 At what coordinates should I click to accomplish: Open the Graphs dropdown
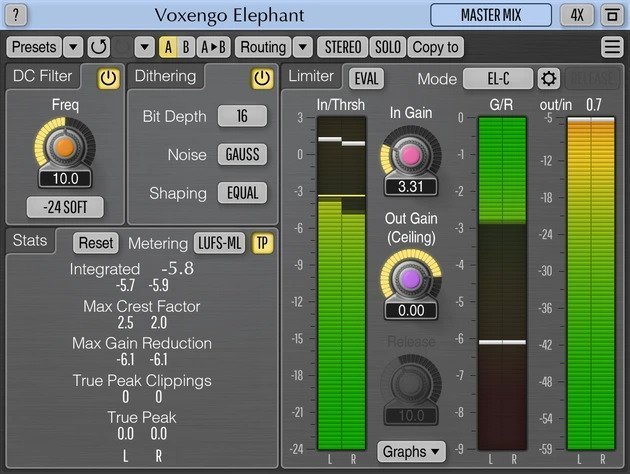410,452
